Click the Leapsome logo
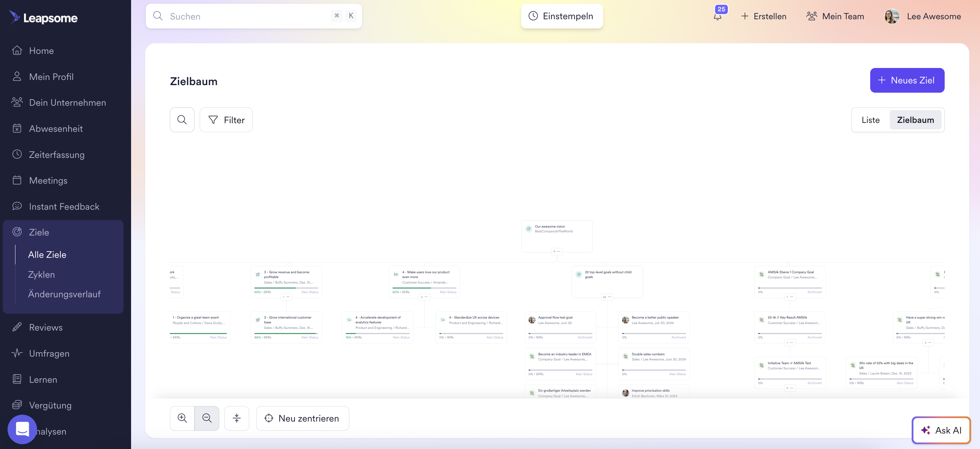Screen dimensions: 980x449 pyautogui.click(x=43, y=17)
